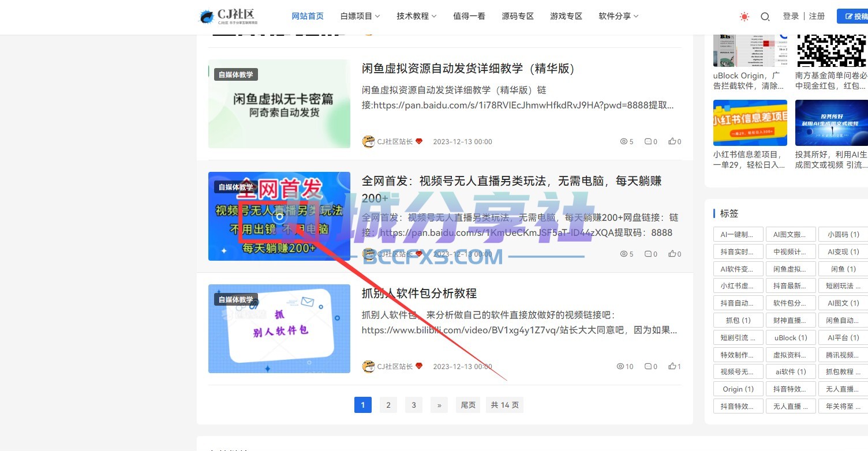Click the red badge beside 抓别人软件包 author name
Viewport: 868px width, 451px height.
(419, 366)
